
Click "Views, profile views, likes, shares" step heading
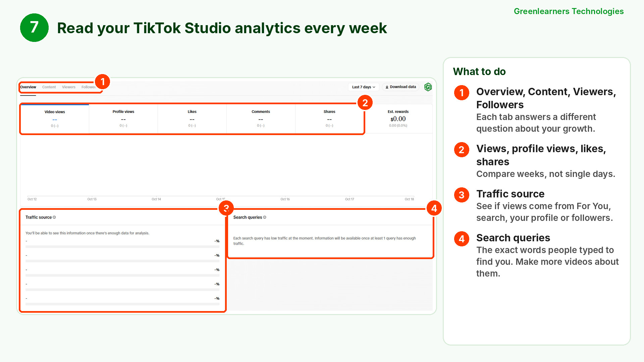point(541,155)
